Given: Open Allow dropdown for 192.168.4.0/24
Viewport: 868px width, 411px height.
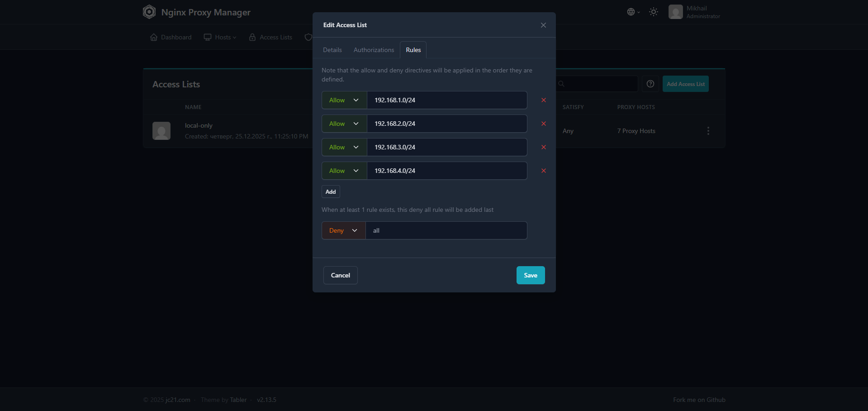Looking at the screenshot, I should coord(344,171).
